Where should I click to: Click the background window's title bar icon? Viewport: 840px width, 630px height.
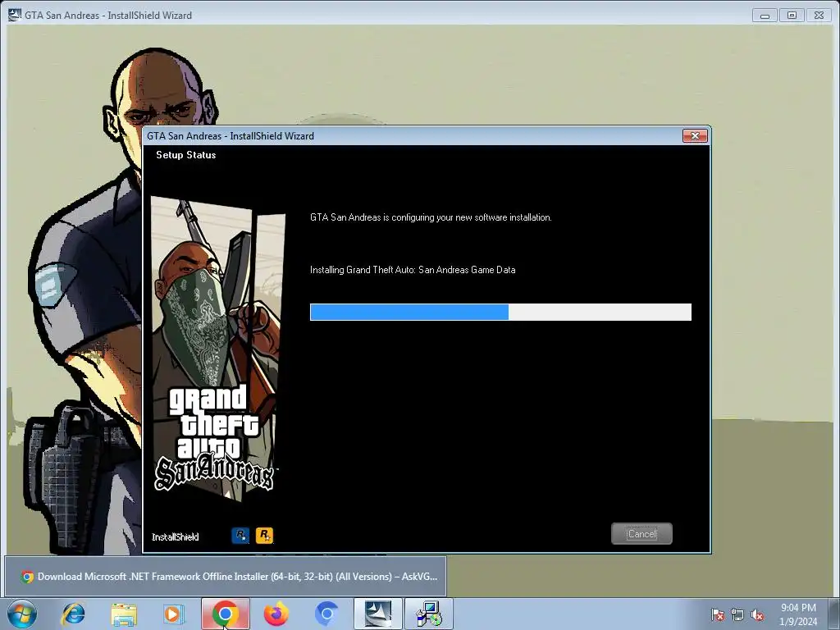click(14, 15)
